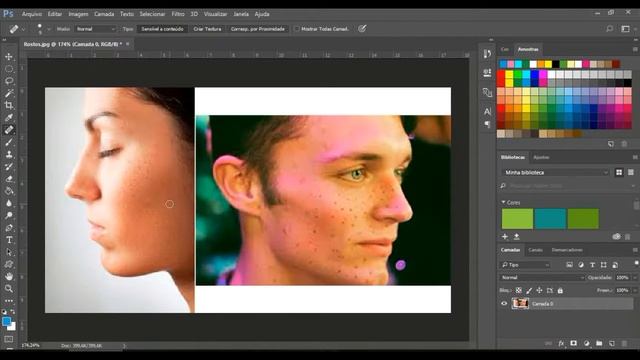The height and width of the screenshot is (360, 640).
Task: Select the Hand tool
Action: (9, 276)
